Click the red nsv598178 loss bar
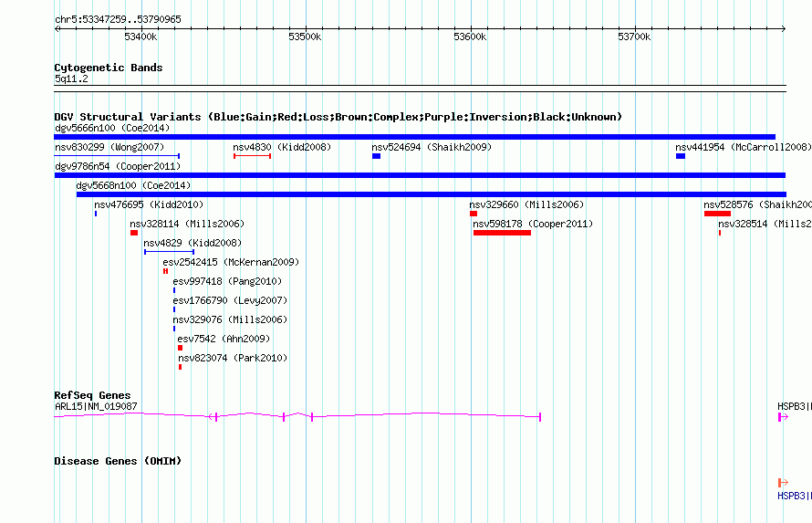Image resolution: width=812 pixels, height=523 pixels. [503, 233]
